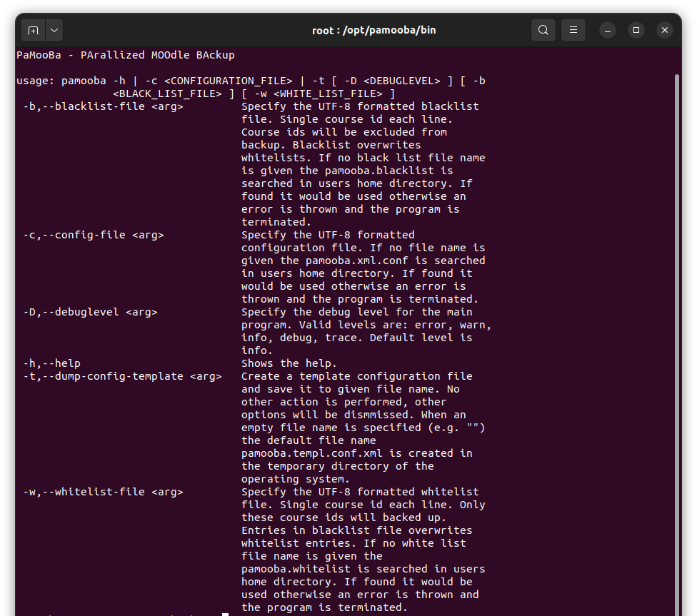Expand the new tab dropdown arrow
Image resolution: width=697 pixels, height=616 pixels.
pos(54,30)
